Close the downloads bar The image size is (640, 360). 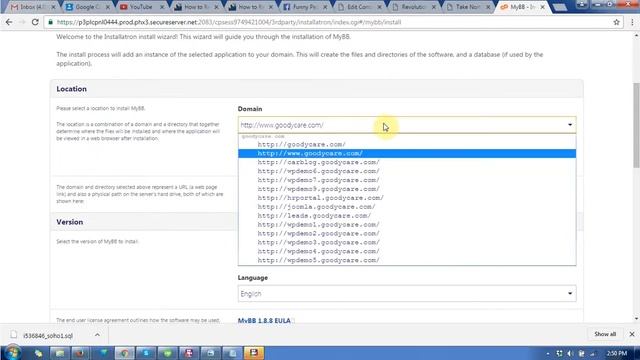[x=632, y=334]
